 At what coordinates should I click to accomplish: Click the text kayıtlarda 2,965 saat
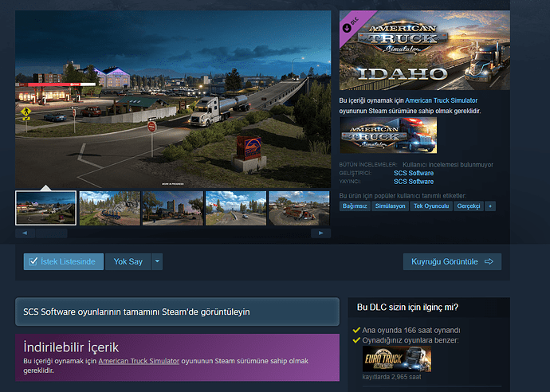click(x=391, y=377)
